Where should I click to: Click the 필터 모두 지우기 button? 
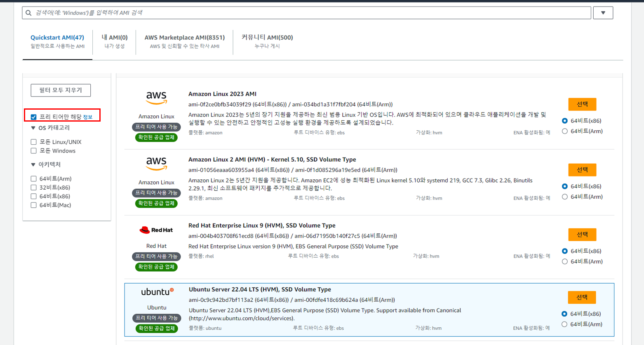pos(61,90)
